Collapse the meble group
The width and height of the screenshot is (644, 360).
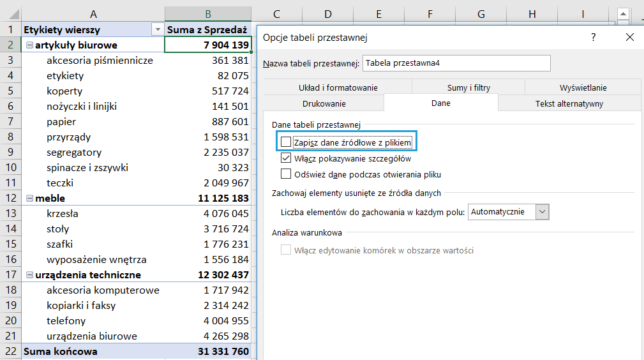pyautogui.click(x=29, y=199)
